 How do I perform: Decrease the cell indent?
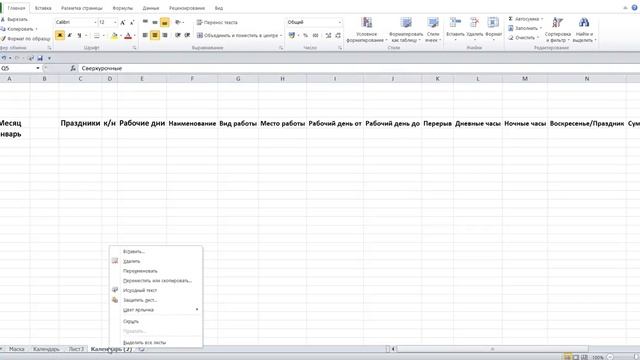pyautogui.click(x=178, y=36)
